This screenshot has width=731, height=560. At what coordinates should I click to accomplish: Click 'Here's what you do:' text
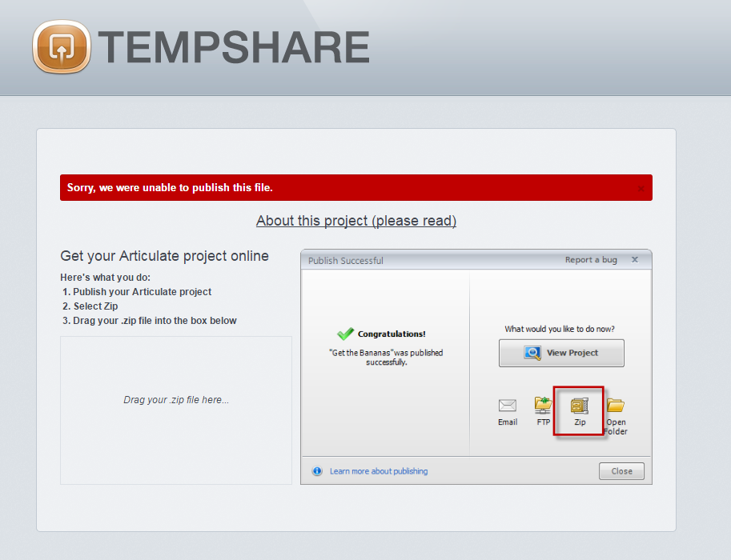click(106, 278)
